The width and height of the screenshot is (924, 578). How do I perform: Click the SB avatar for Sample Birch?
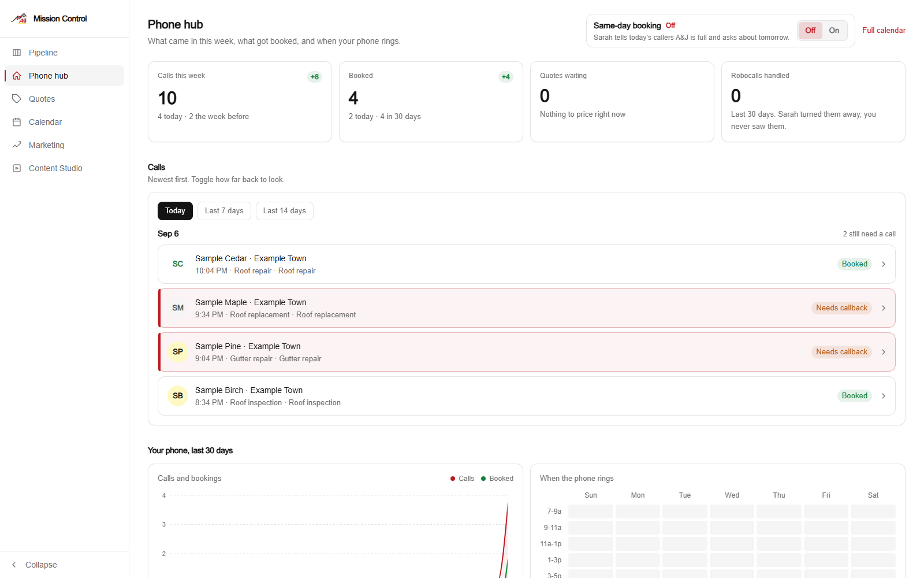click(x=178, y=396)
